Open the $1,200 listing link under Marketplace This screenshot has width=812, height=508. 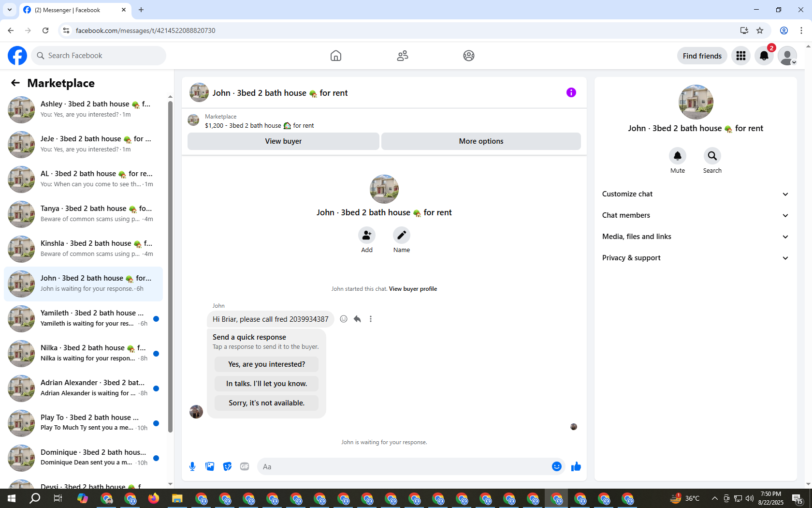[260, 126]
